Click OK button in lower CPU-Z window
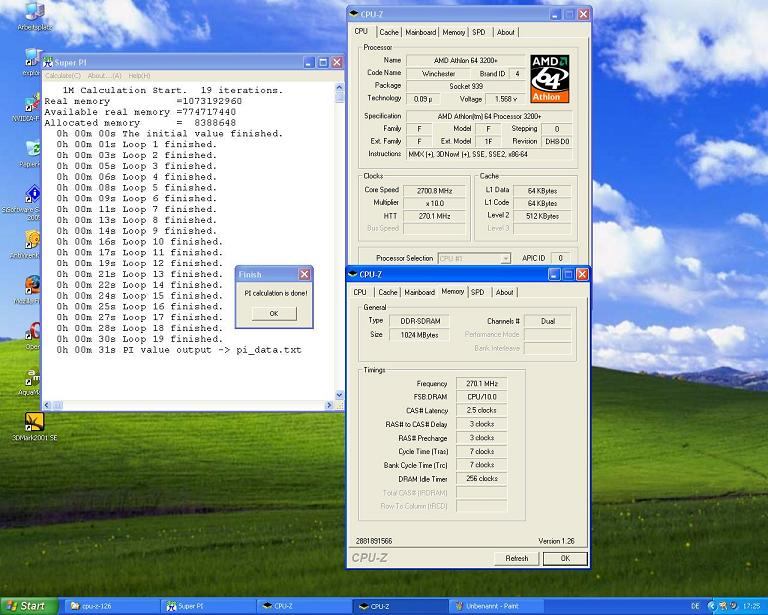This screenshot has height=615, width=768. pyautogui.click(x=565, y=558)
